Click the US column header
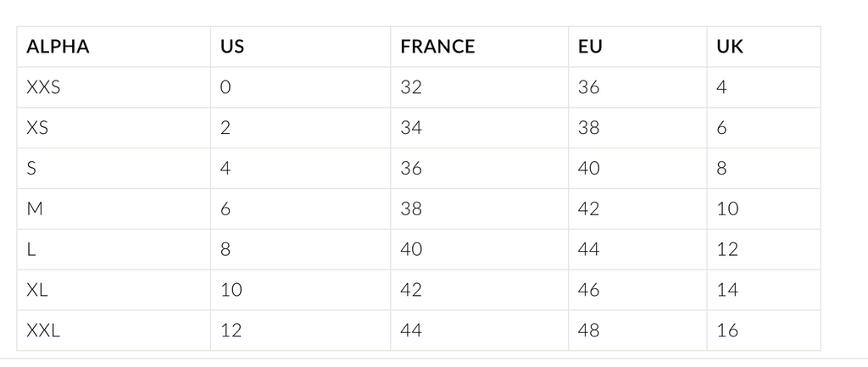 [301, 47]
